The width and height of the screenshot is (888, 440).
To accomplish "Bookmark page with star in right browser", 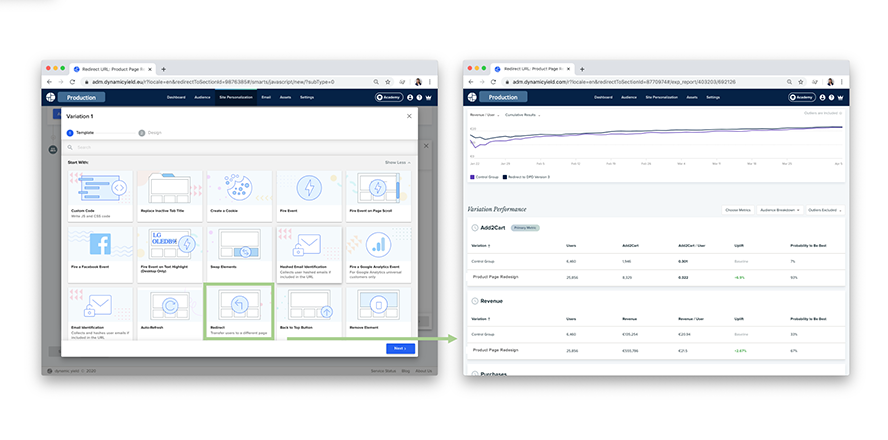I will click(801, 82).
